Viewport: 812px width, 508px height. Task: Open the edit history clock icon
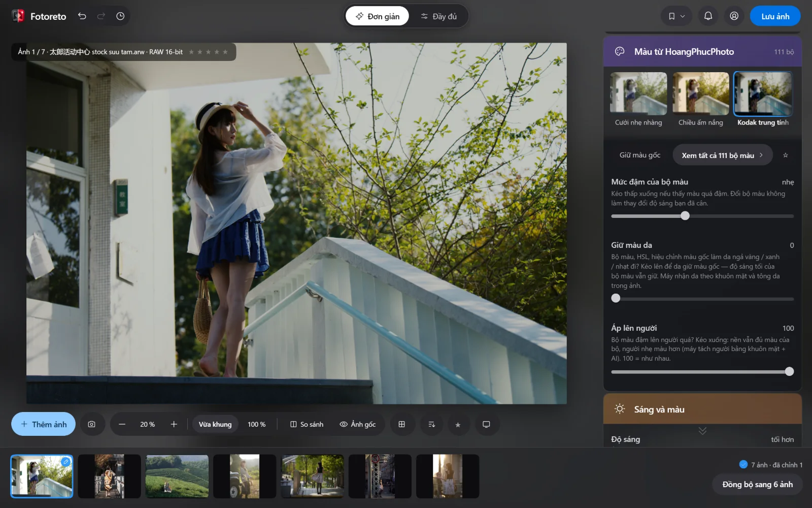[120, 16]
